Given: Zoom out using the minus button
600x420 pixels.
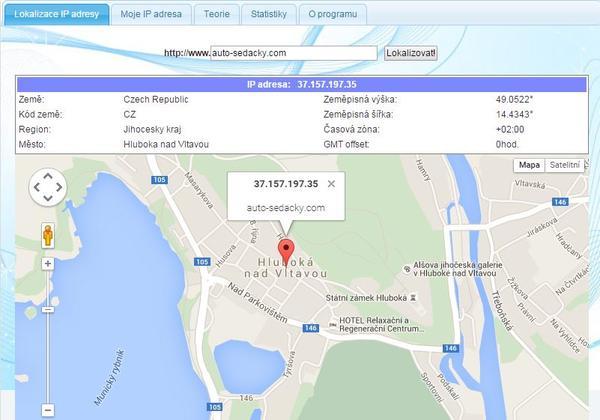Looking at the screenshot, I should coord(48,409).
